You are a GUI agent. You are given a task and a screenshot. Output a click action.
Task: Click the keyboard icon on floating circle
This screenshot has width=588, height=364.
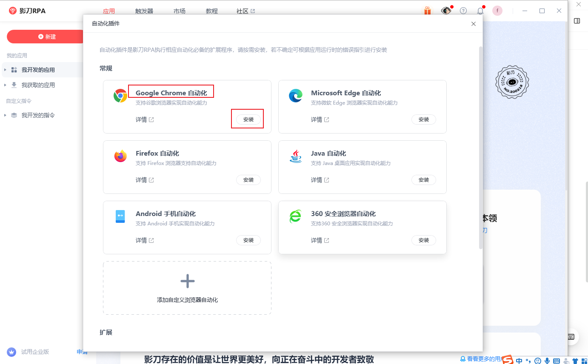pos(571,337)
